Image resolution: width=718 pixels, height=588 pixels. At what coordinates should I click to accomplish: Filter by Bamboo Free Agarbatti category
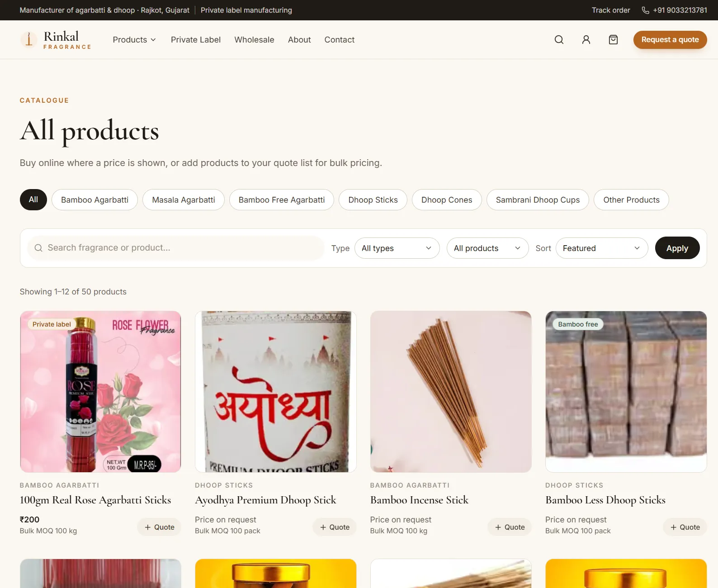coord(282,199)
